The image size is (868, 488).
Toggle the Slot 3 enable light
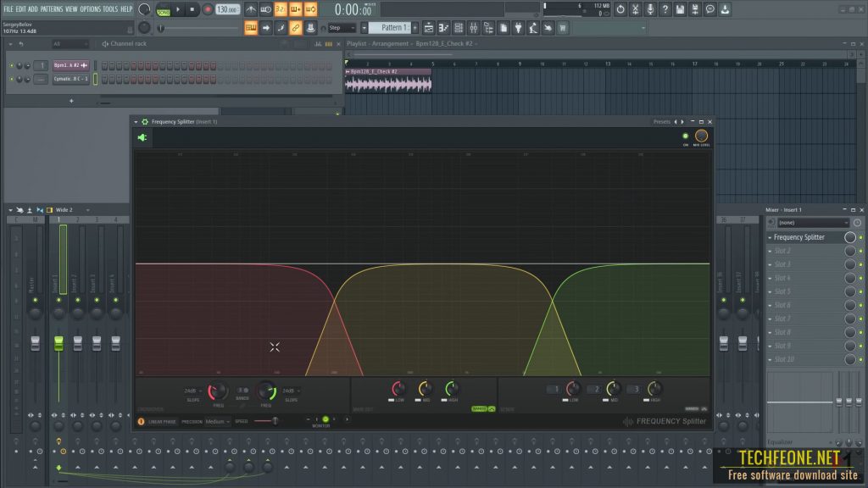[861, 264]
